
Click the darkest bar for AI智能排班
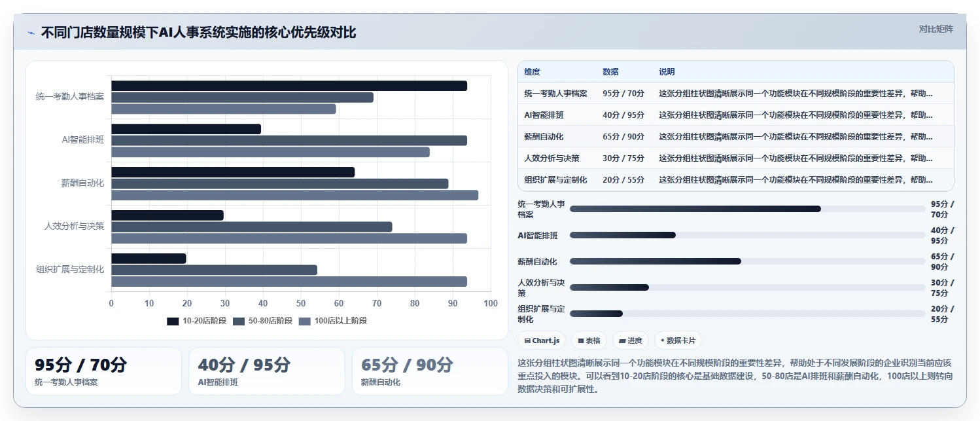pos(186,129)
